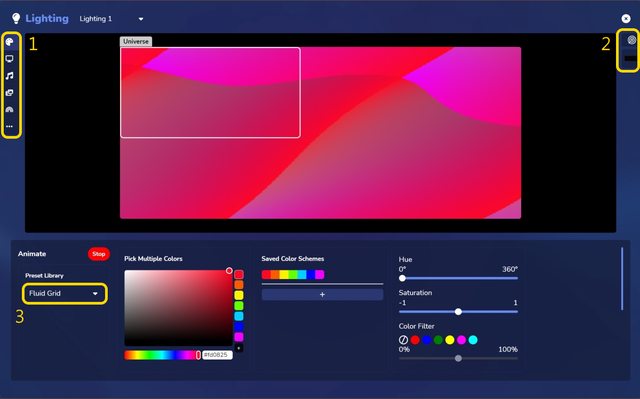The height and width of the screenshot is (399, 640).
Task: Open the music note audio icon
Action: [9, 75]
